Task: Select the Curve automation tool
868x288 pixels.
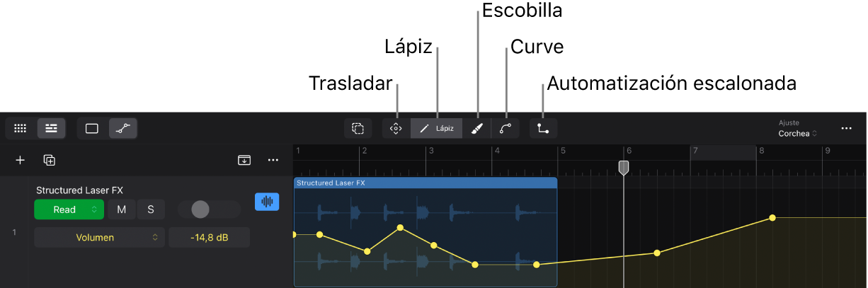Action: pyautogui.click(x=506, y=128)
